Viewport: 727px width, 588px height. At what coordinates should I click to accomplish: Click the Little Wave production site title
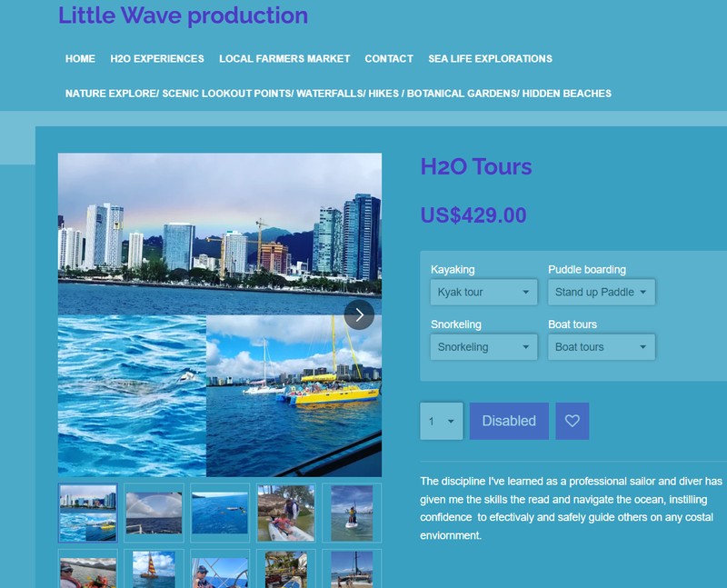coord(183,15)
